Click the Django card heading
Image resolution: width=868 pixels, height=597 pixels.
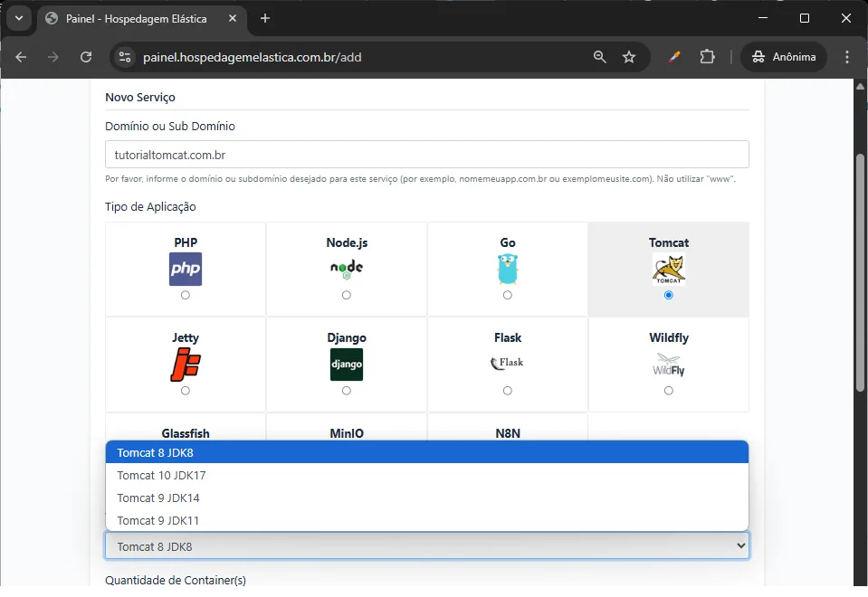347,337
